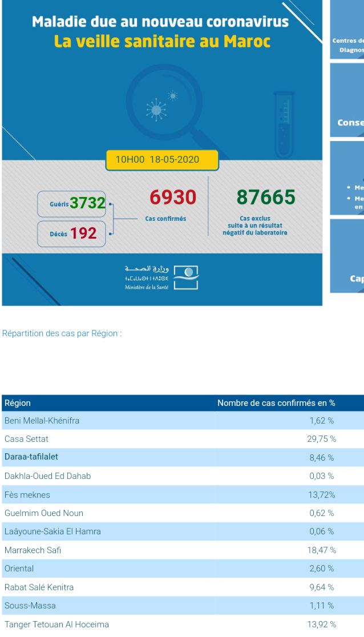This screenshot has height=637, width=364.
Task: Select the Rabat Salé Kenitra row
Action: pyautogui.click(x=183, y=587)
